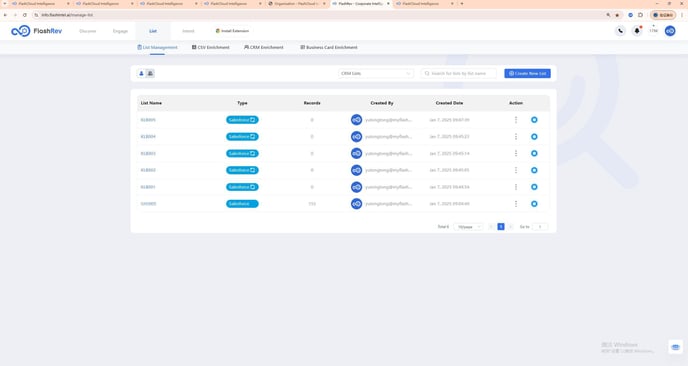Screen dimensions: 688x366
Task: Click the Salesforce badge of the 155-record list
Action: (x=242, y=204)
